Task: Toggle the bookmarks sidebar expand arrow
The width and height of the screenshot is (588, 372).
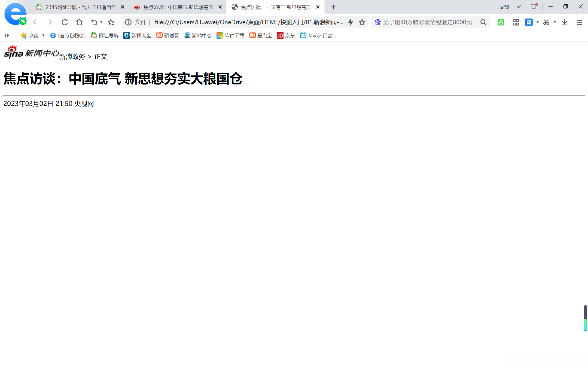Action: tap(7, 35)
